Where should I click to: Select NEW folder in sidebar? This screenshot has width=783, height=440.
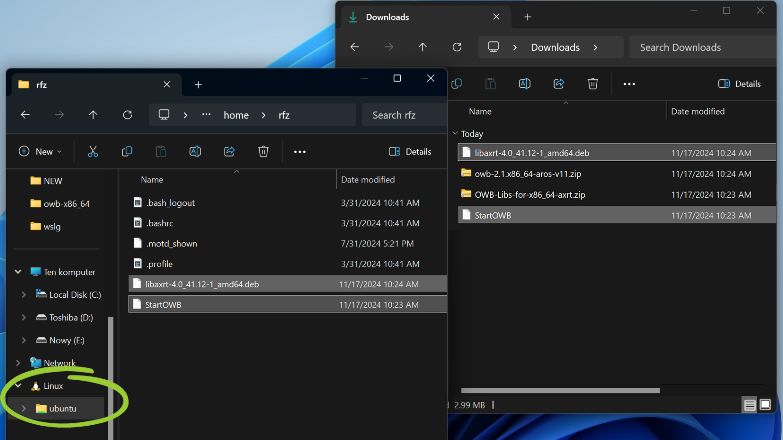click(x=46, y=181)
